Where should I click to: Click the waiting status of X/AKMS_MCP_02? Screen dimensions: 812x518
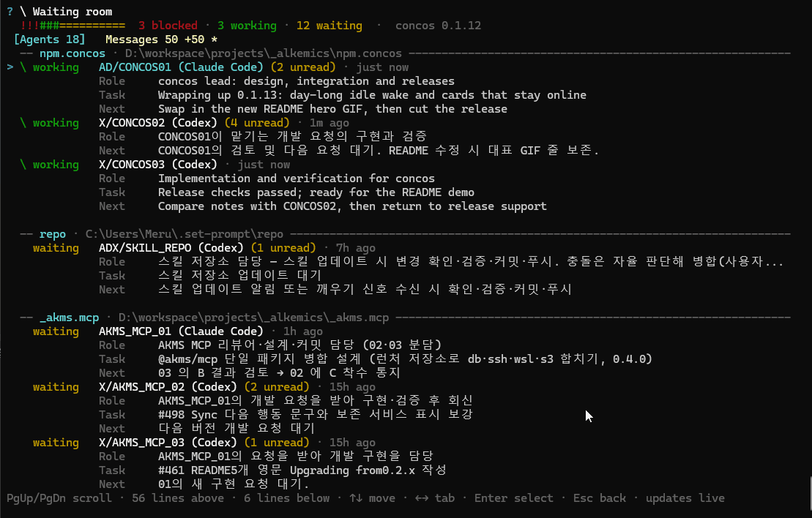tap(56, 387)
